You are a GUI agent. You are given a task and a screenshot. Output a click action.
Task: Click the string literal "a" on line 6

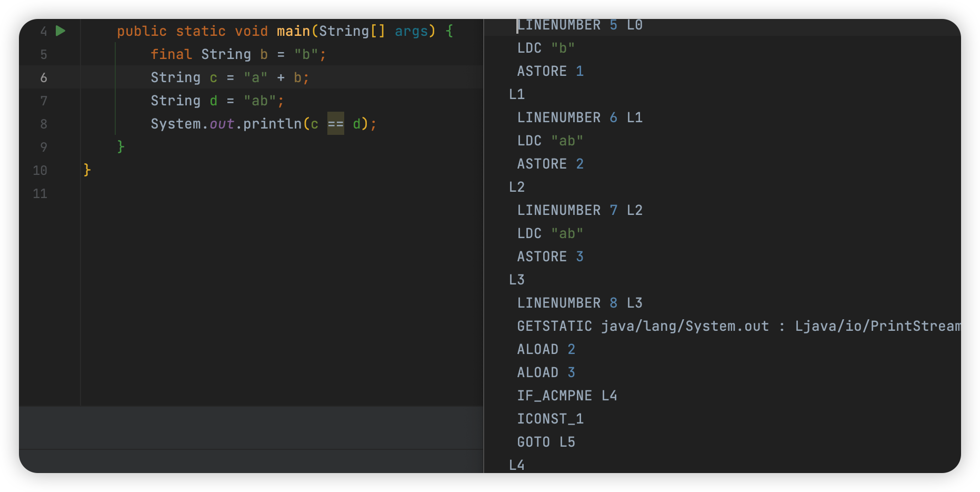coord(255,77)
